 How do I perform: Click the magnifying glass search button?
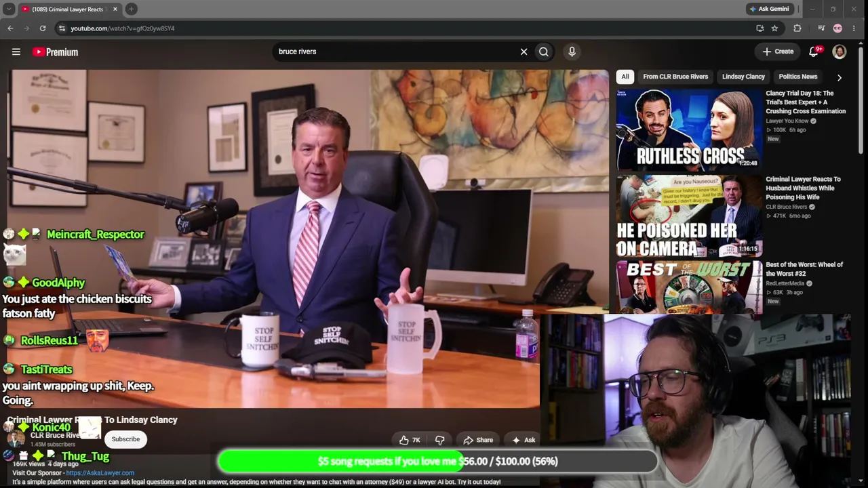pos(544,52)
